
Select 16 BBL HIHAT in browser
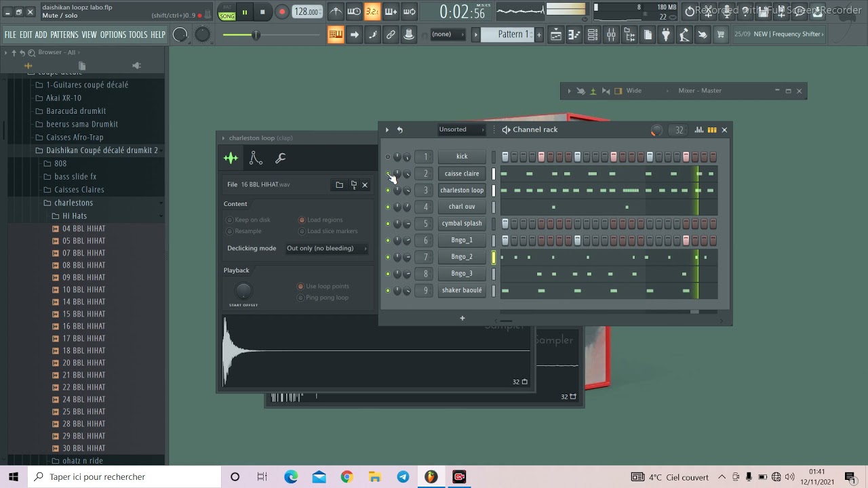(x=83, y=326)
